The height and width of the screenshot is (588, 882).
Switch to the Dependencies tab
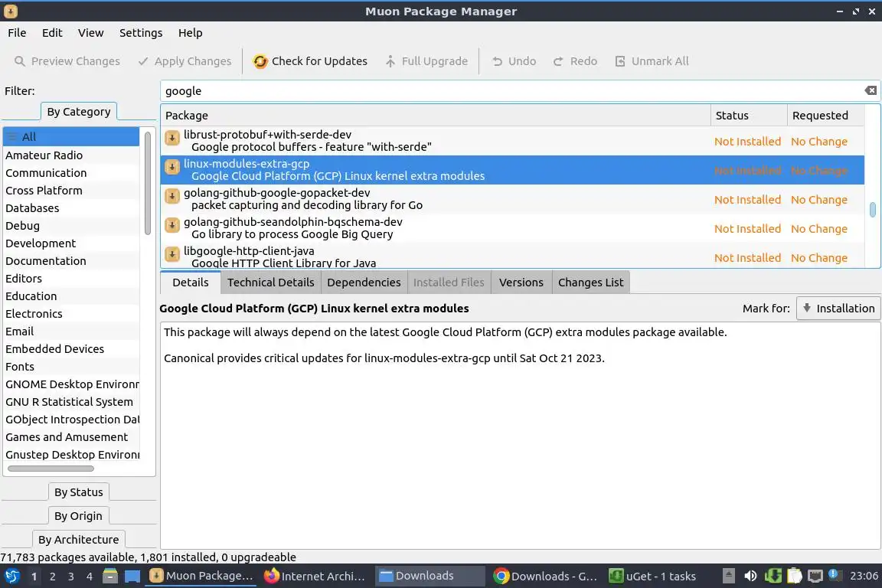tap(364, 283)
